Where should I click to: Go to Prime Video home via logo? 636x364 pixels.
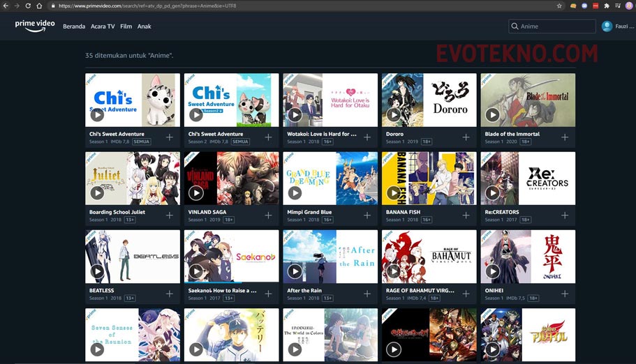point(35,26)
